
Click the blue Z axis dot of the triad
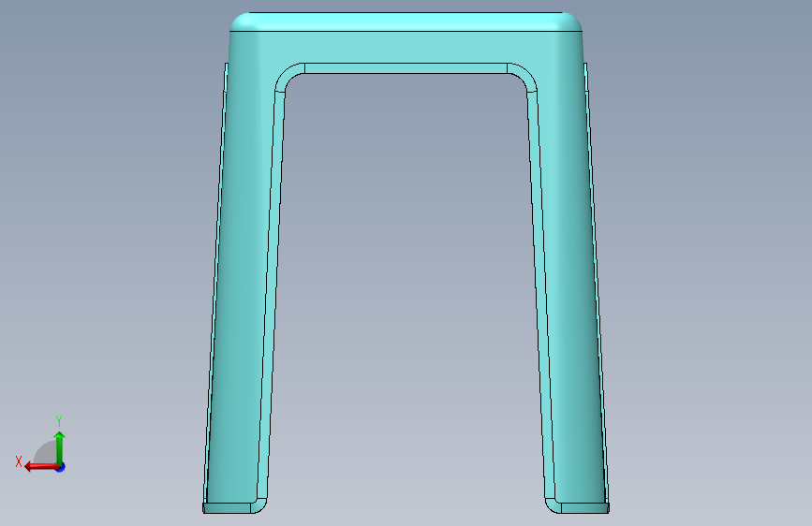(61, 467)
